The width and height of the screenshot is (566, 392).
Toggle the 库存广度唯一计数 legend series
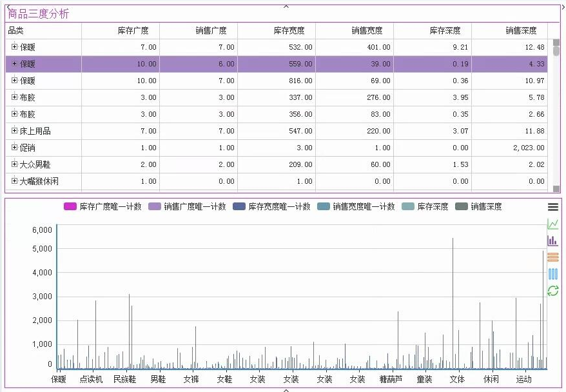pos(102,206)
